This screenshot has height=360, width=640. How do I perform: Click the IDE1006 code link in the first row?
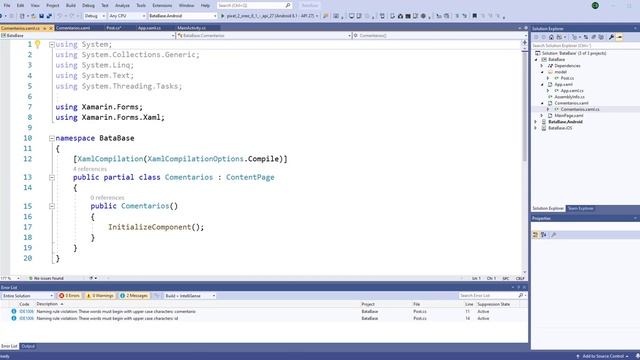(x=27, y=311)
